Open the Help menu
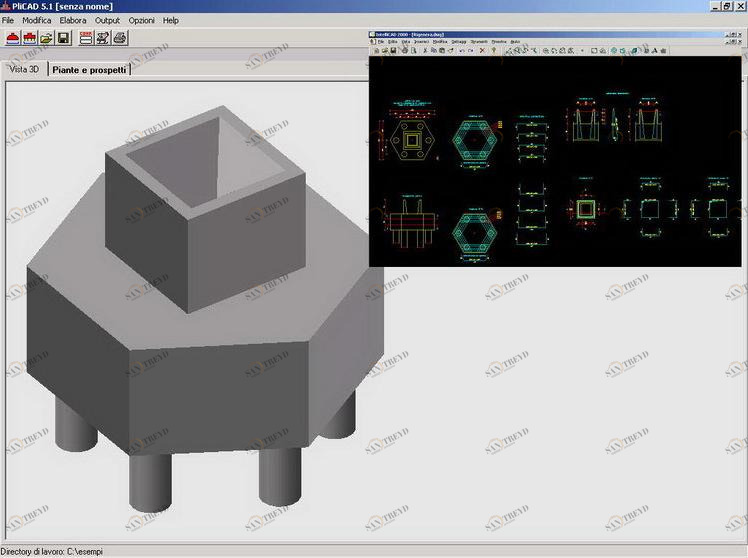 click(x=171, y=20)
